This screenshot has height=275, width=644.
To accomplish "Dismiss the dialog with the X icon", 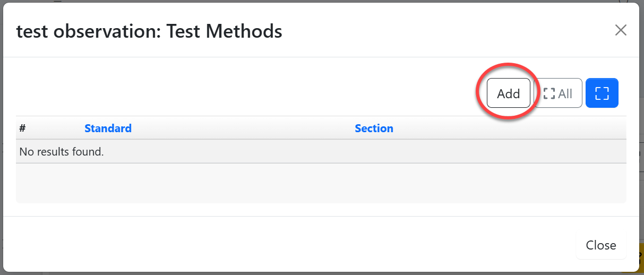I will [x=620, y=30].
